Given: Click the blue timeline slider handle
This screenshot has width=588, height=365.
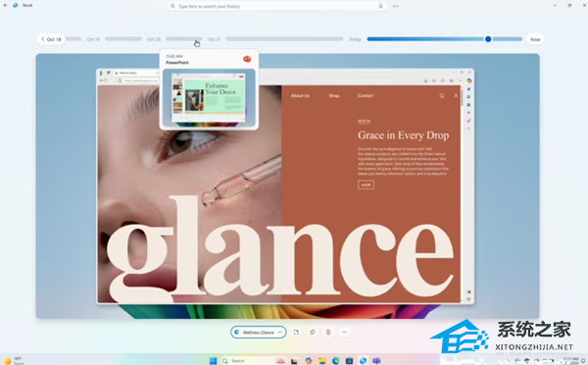Looking at the screenshot, I should (488, 38).
